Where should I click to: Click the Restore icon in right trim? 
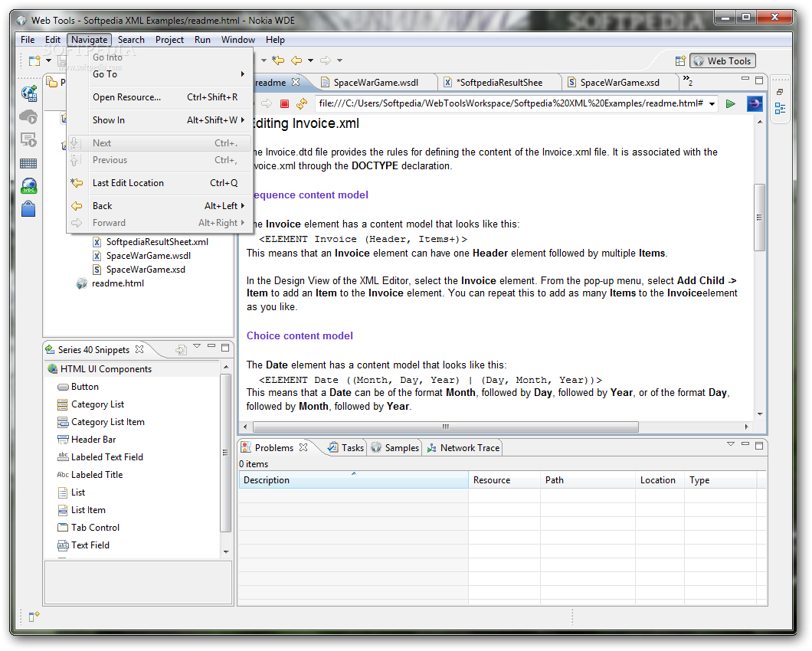780,92
